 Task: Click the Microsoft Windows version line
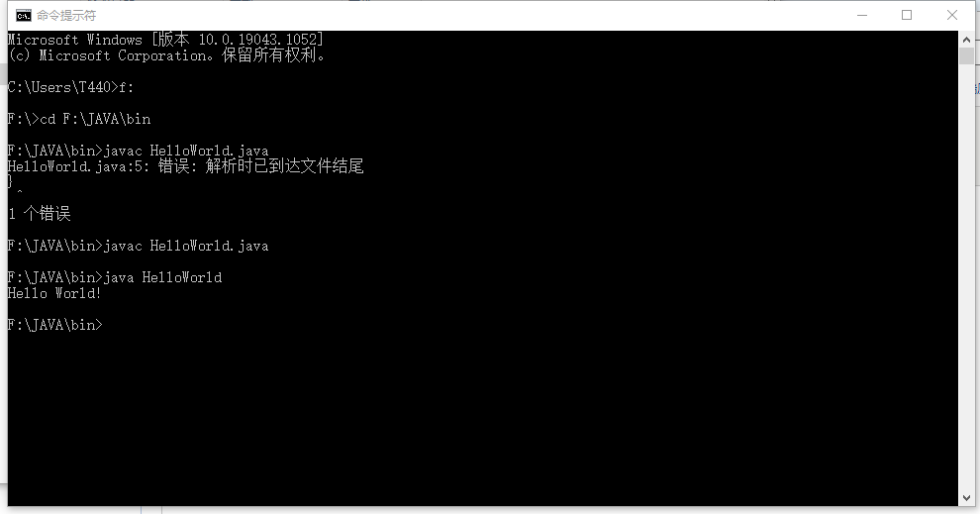pos(165,40)
